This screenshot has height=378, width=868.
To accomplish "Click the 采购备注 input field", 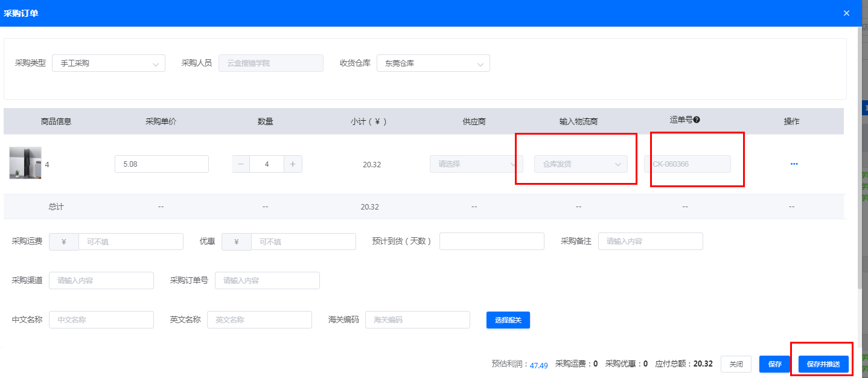I will [650, 242].
